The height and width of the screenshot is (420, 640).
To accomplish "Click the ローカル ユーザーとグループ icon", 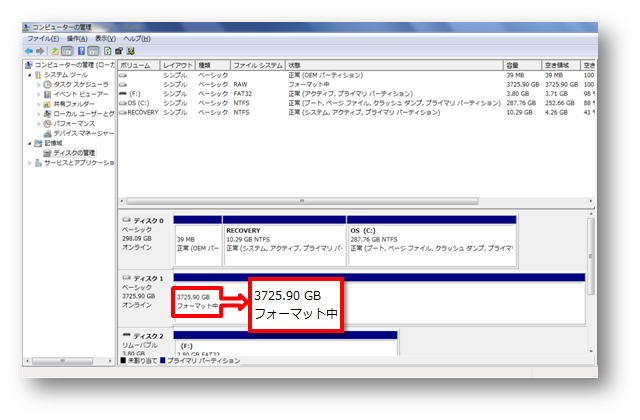I will click(47, 114).
